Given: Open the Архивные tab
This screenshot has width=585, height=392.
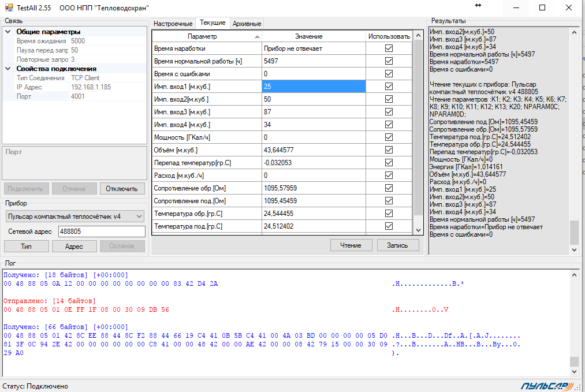Looking at the screenshot, I should coord(247,24).
